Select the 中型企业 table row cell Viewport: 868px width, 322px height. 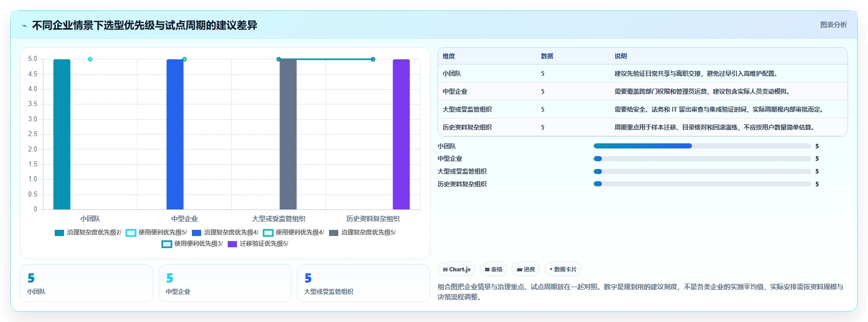click(x=455, y=92)
